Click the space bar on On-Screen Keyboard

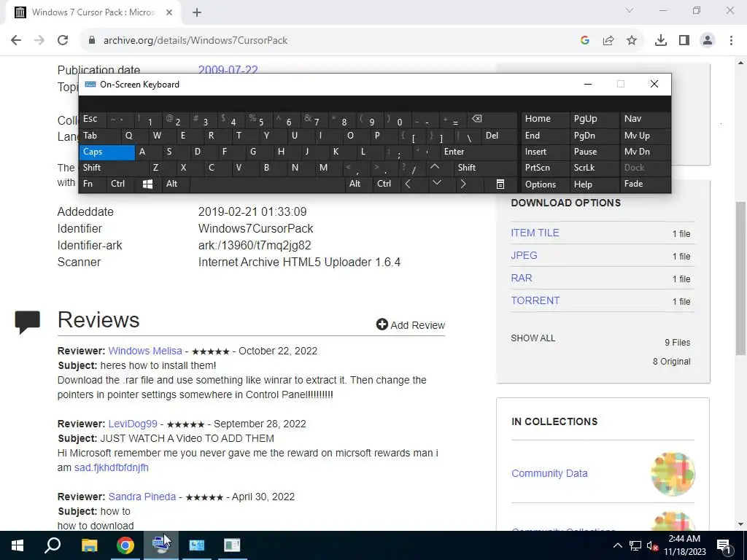268,184
